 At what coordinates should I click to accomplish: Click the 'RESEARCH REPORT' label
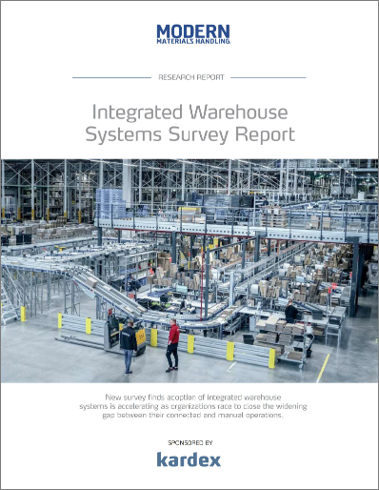(191, 77)
